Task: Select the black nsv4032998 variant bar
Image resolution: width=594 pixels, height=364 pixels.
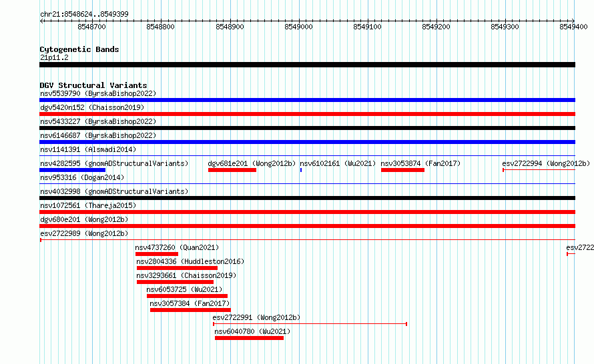Action: click(307, 198)
